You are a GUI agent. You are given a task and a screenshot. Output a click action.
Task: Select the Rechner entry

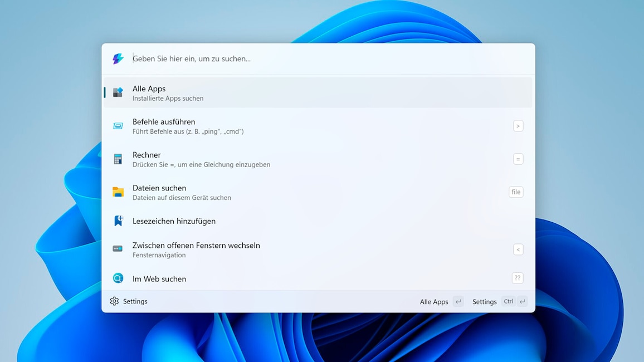pyautogui.click(x=318, y=159)
